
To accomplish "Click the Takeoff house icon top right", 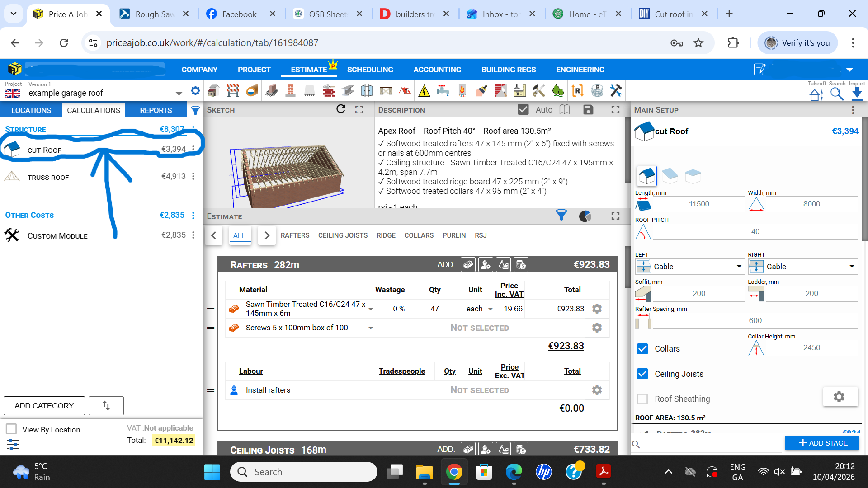I will click(816, 94).
